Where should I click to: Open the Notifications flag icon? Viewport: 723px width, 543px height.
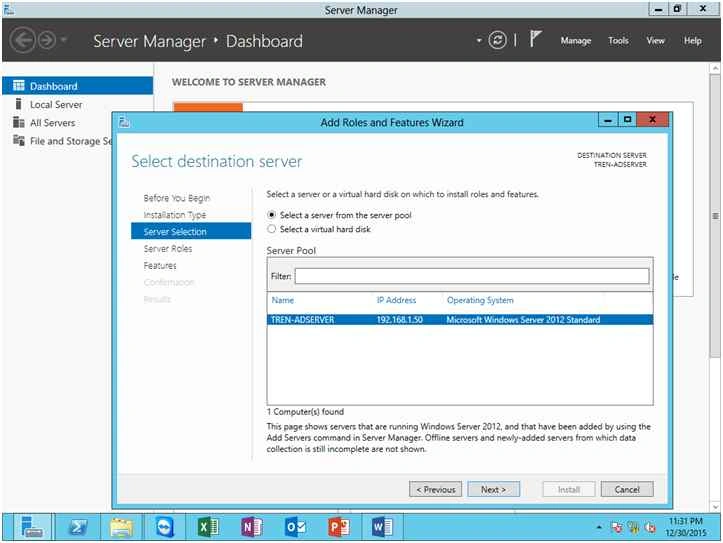coord(535,39)
